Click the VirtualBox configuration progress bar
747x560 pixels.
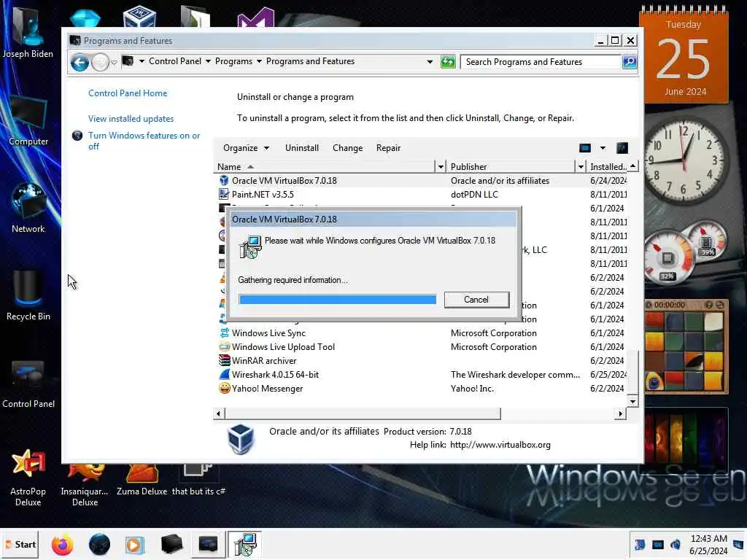pos(337,300)
